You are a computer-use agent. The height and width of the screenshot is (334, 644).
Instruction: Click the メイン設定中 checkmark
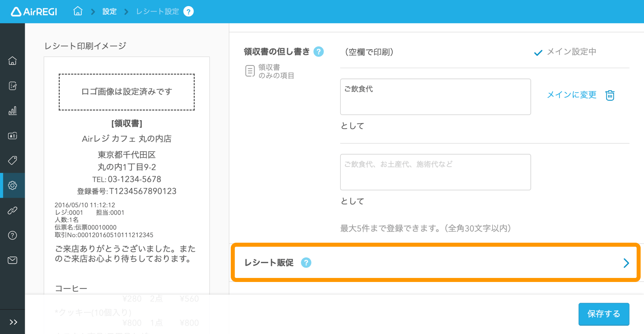coord(538,53)
